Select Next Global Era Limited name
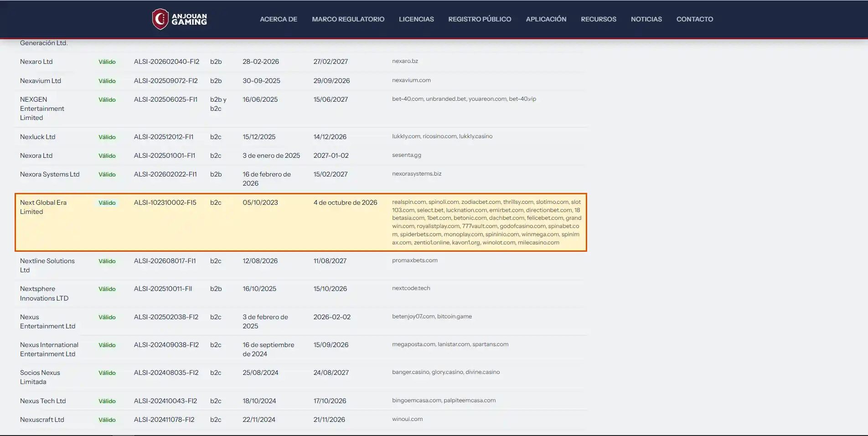The image size is (868, 436). (43, 207)
